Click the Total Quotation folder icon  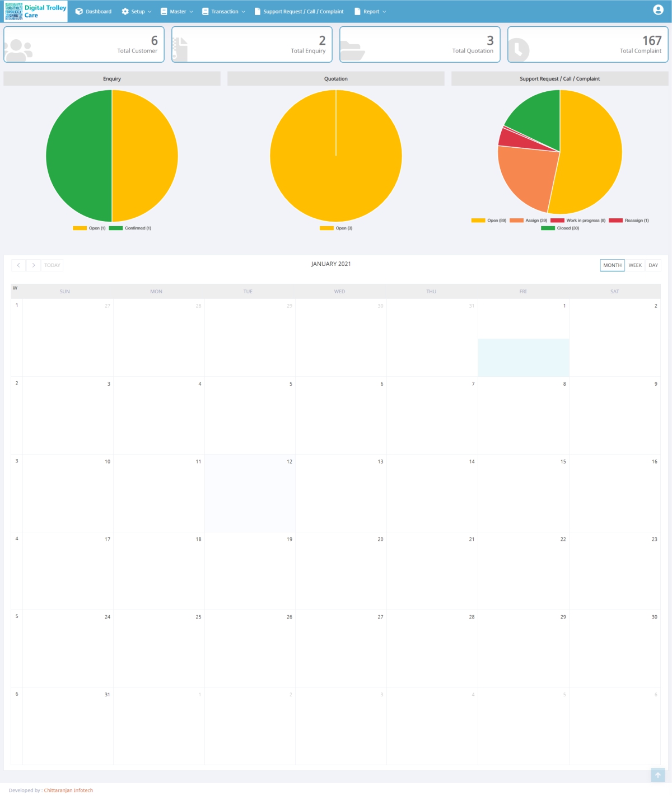pos(352,50)
